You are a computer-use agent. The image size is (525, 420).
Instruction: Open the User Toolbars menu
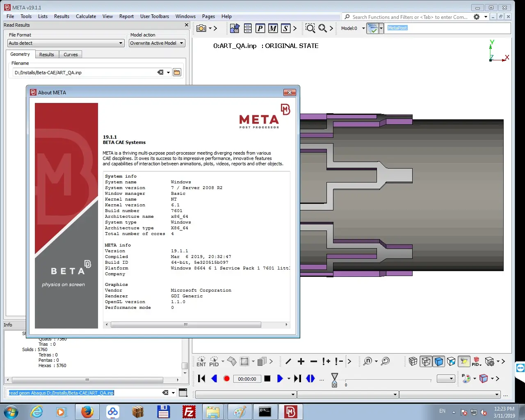[x=155, y=16]
